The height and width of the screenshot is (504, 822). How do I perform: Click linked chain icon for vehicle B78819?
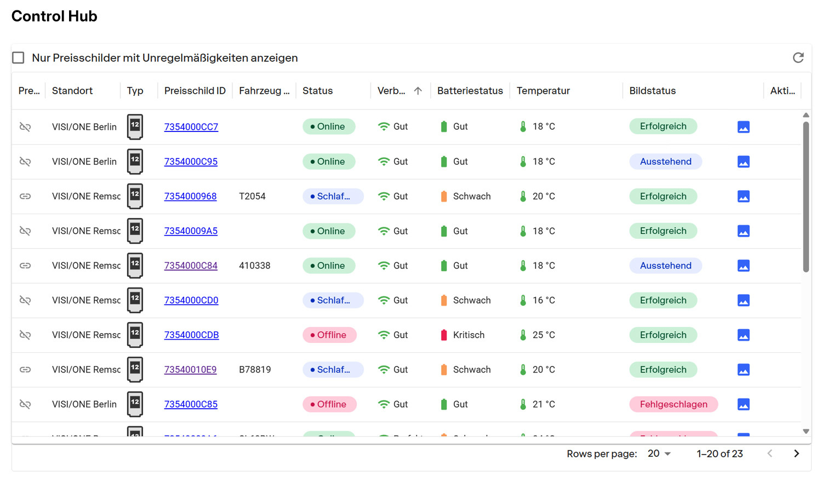tap(25, 370)
